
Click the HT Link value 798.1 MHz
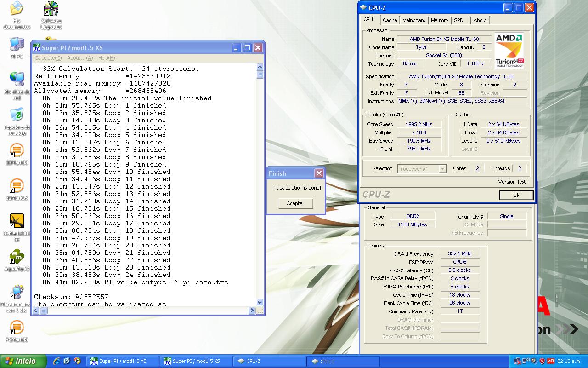coord(419,149)
